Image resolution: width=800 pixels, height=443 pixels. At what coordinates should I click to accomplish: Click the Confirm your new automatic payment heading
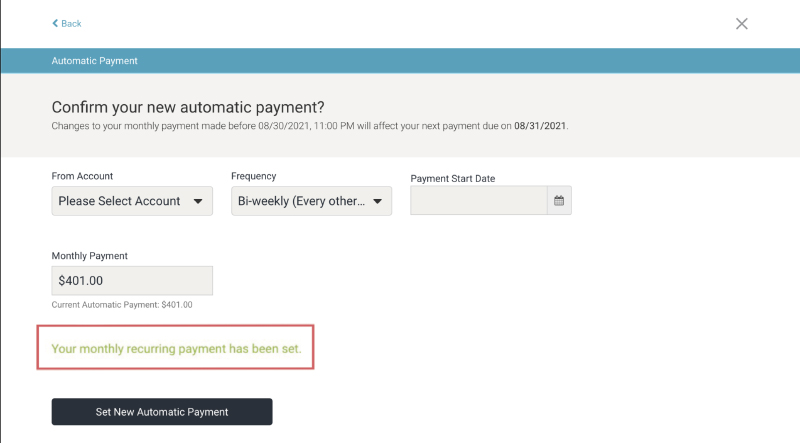coord(188,107)
